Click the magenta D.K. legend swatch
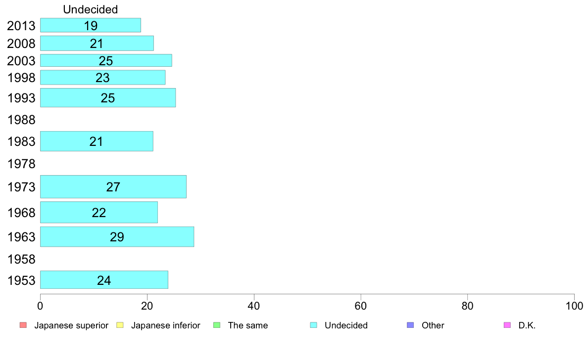 (x=507, y=325)
